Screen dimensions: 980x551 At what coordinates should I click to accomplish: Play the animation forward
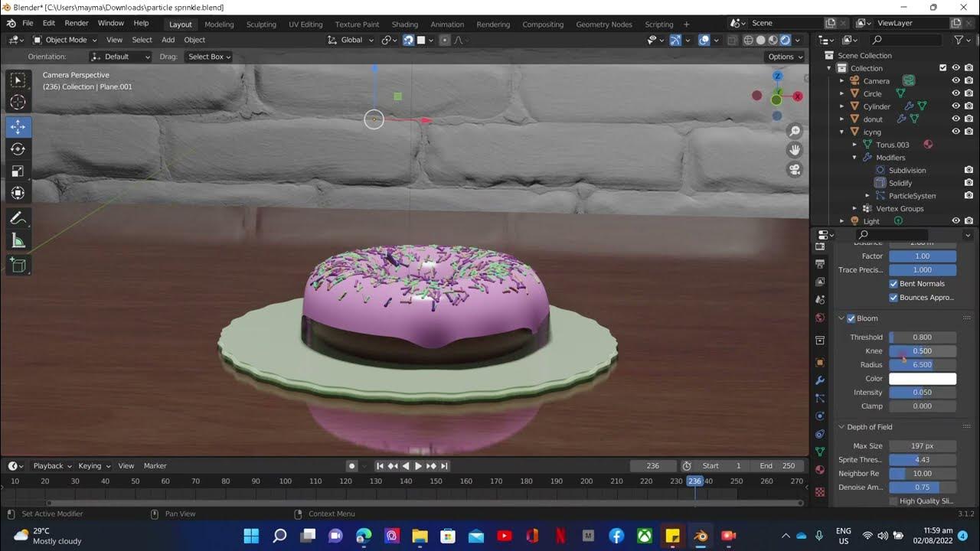(418, 465)
